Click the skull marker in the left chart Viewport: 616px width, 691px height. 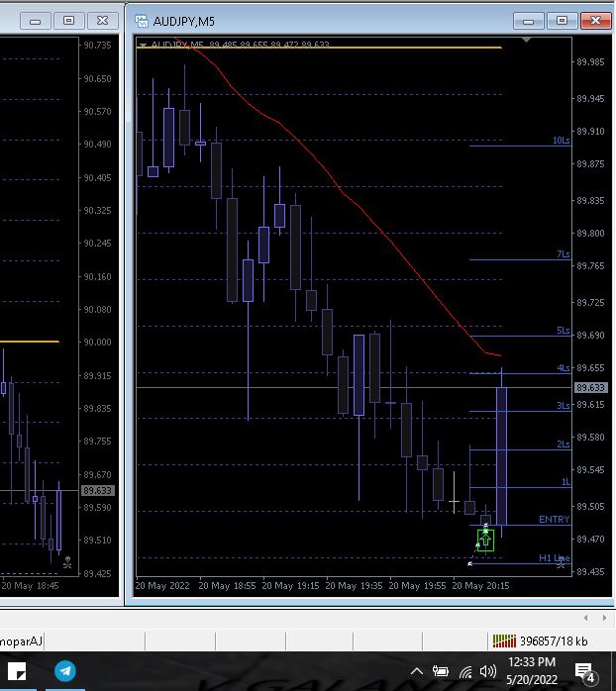pos(67,562)
